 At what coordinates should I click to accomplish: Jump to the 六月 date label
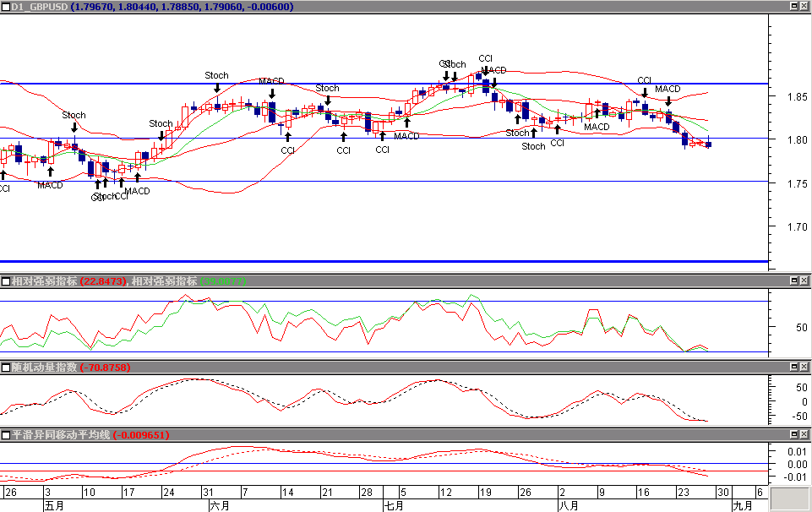219,505
